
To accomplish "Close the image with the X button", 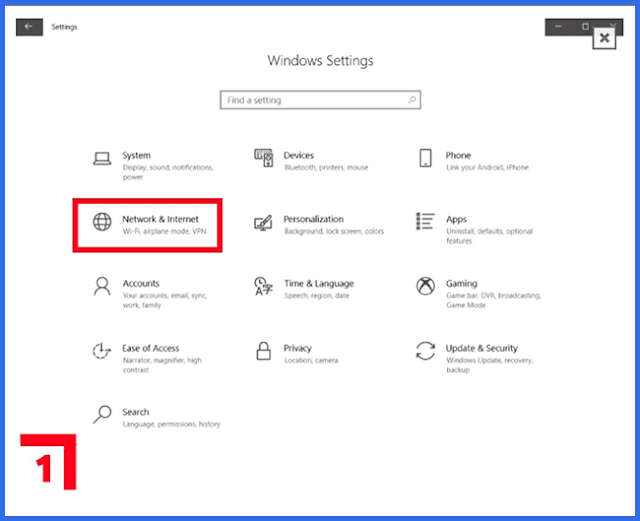I will [x=604, y=38].
